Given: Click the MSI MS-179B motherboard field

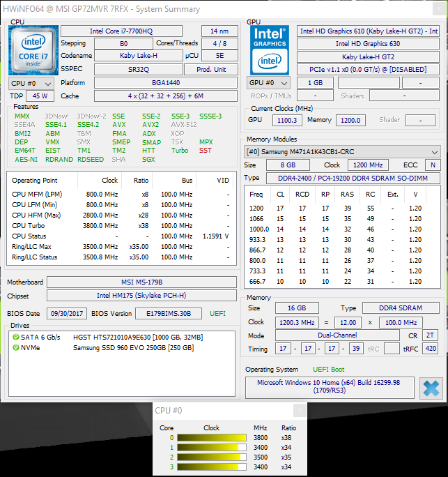Looking at the screenshot, I should pyautogui.click(x=141, y=282).
